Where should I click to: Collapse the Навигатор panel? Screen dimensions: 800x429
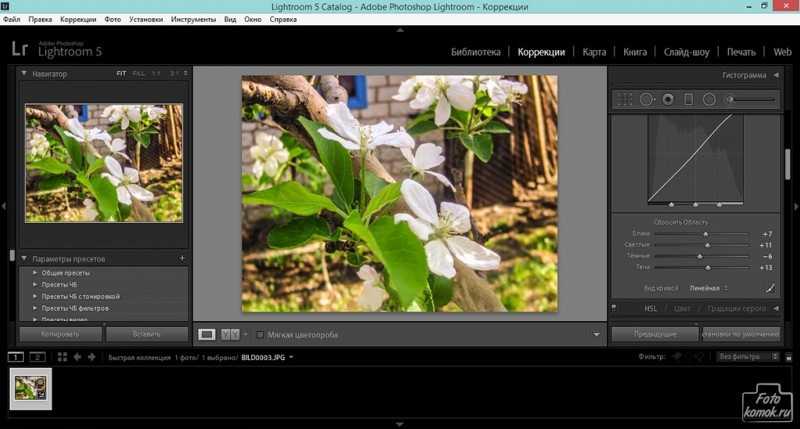tap(24, 74)
